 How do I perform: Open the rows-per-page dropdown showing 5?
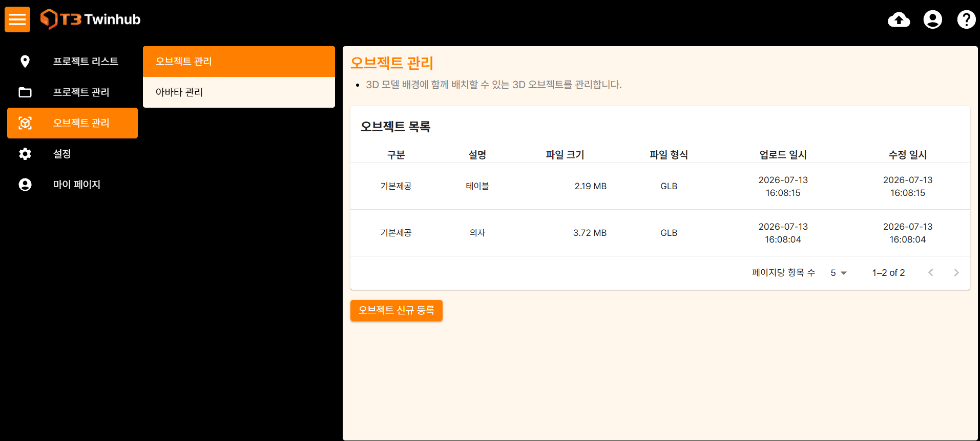click(839, 273)
